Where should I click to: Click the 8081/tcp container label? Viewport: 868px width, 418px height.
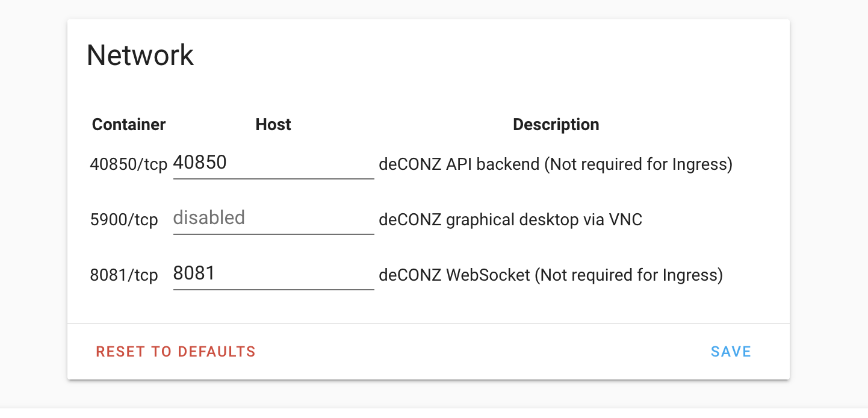(x=124, y=275)
